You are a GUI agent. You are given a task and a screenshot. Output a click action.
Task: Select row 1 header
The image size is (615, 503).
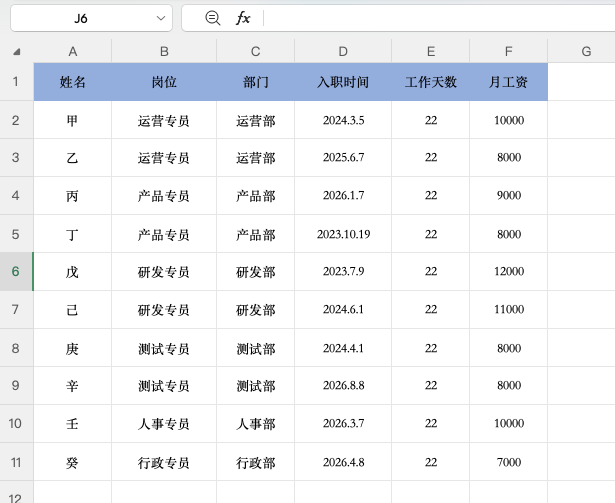tap(16, 82)
